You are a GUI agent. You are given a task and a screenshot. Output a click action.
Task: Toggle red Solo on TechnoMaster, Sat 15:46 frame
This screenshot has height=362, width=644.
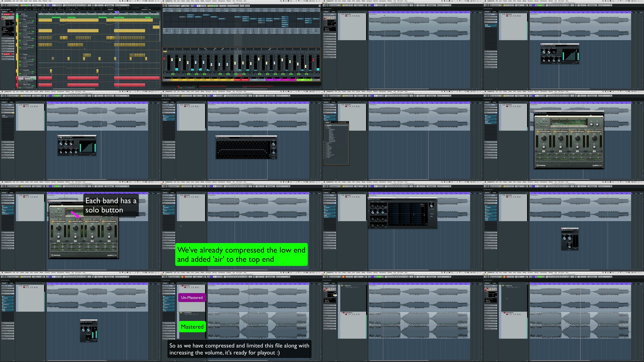pos(344,313)
